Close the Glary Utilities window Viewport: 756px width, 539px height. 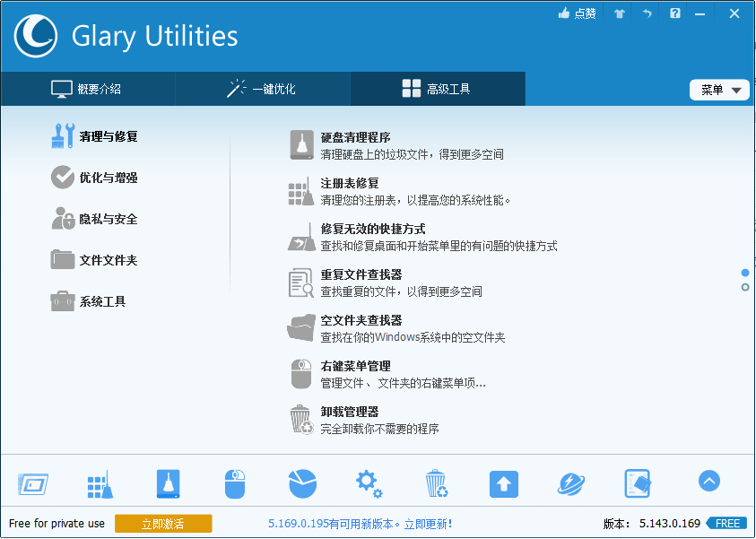(734, 13)
